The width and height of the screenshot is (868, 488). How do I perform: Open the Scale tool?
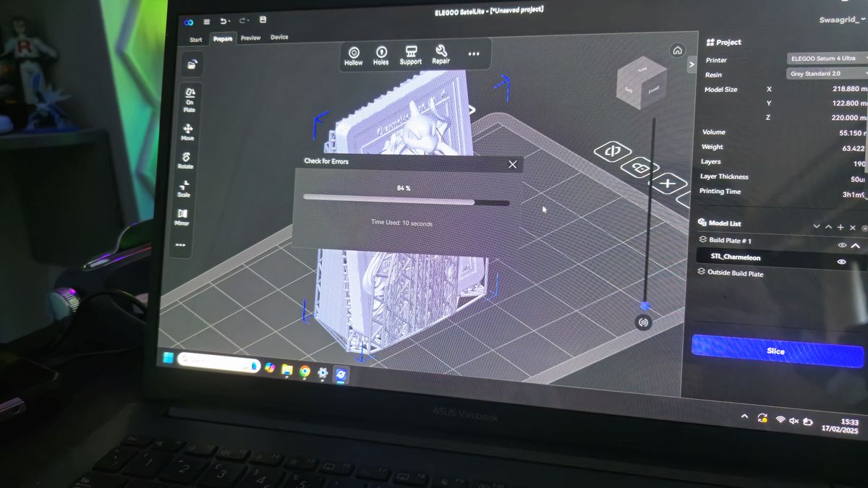pyautogui.click(x=184, y=187)
